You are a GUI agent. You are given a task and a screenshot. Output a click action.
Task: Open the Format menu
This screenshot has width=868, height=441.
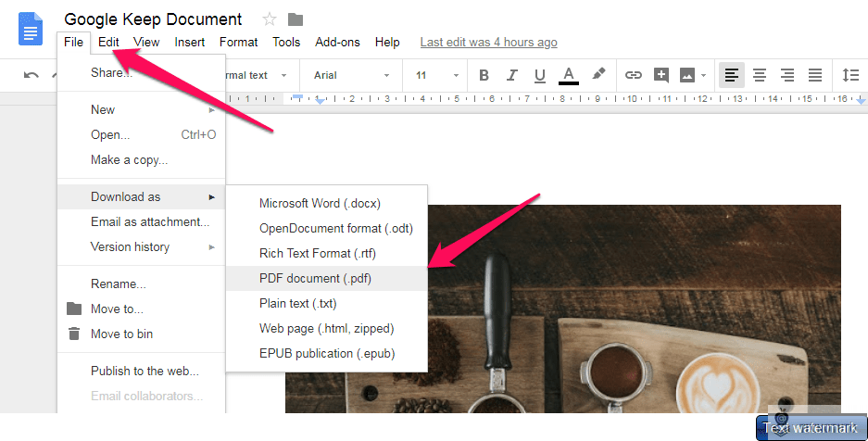point(239,42)
